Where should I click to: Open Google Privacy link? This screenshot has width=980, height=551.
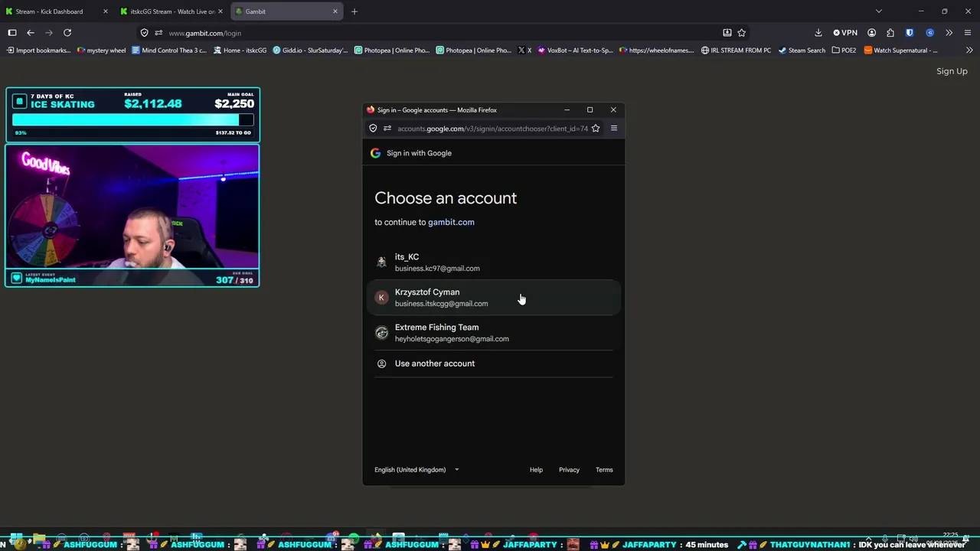(569, 470)
